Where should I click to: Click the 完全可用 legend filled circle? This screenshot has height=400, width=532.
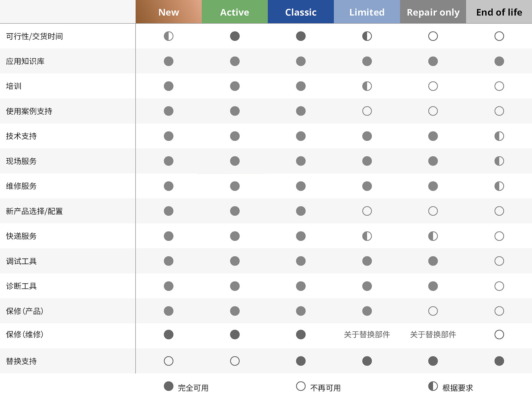[x=168, y=386]
